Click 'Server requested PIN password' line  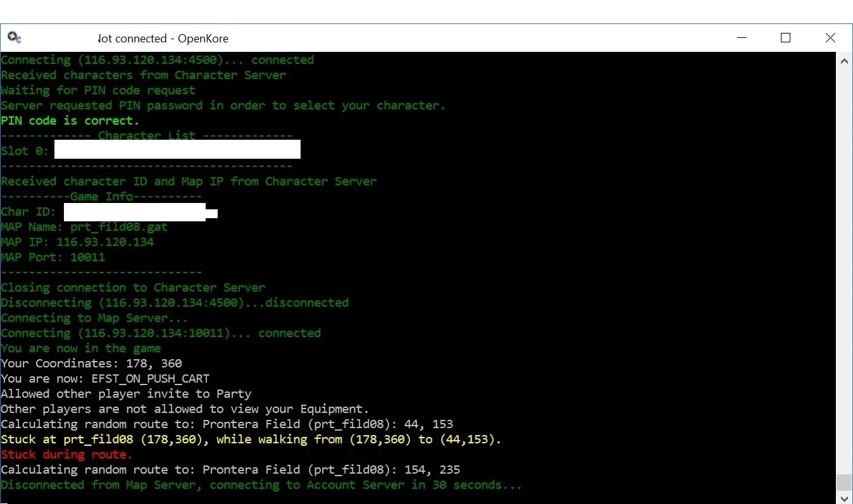tap(223, 106)
